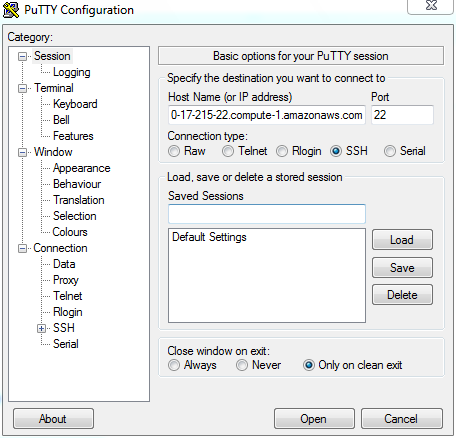456x438 pixels.
Task: Save the current session
Action: click(402, 267)
